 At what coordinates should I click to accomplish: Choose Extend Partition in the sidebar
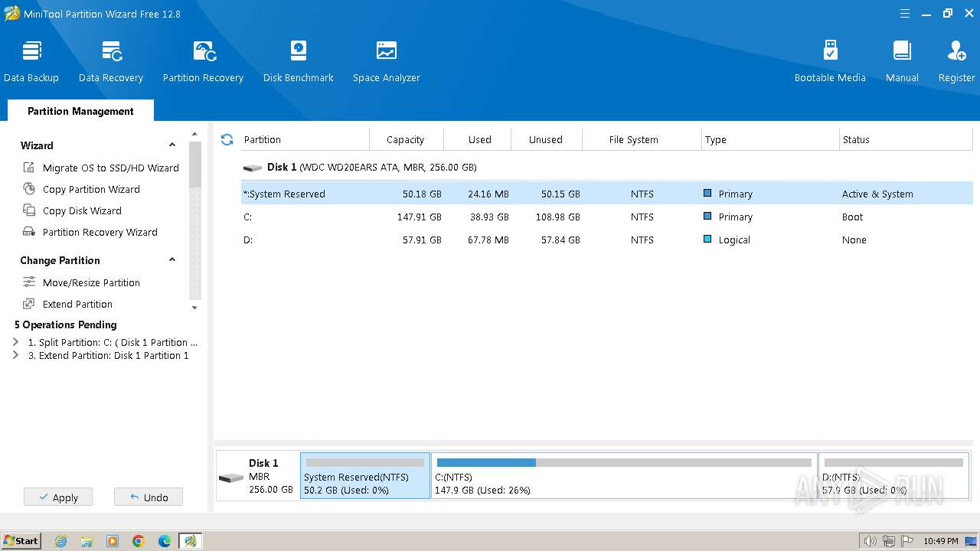[67, 304]
